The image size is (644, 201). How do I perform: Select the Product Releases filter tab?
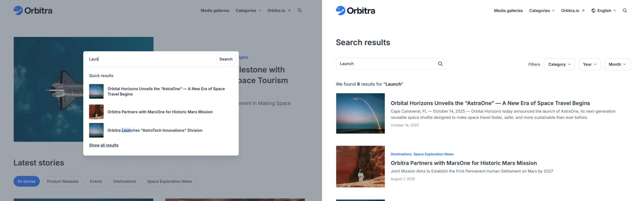(x=63, y=181)
